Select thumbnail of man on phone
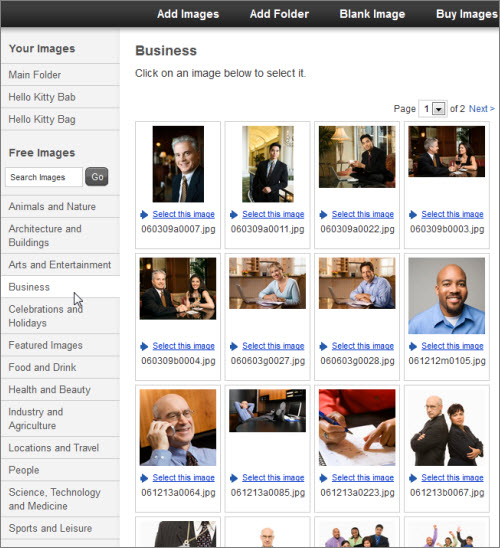This screenshot has height=548, width=500. pyautogui.click(x=178, y=427)
